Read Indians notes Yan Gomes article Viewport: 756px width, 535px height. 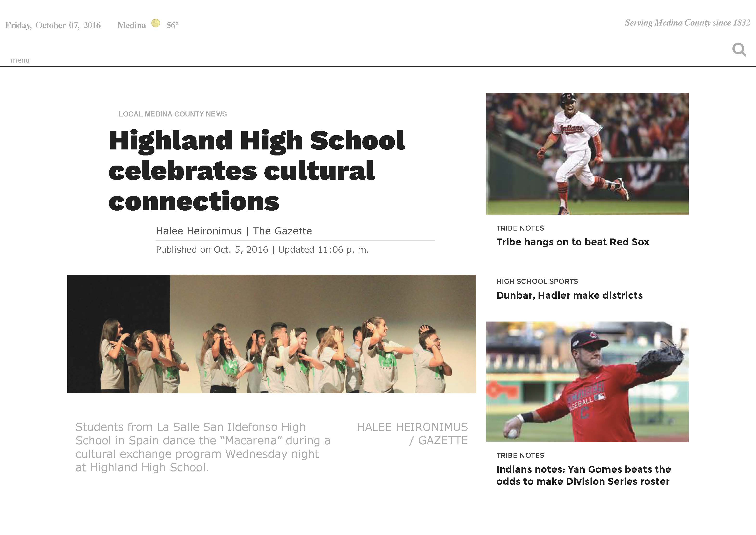(x=584, y=475)
